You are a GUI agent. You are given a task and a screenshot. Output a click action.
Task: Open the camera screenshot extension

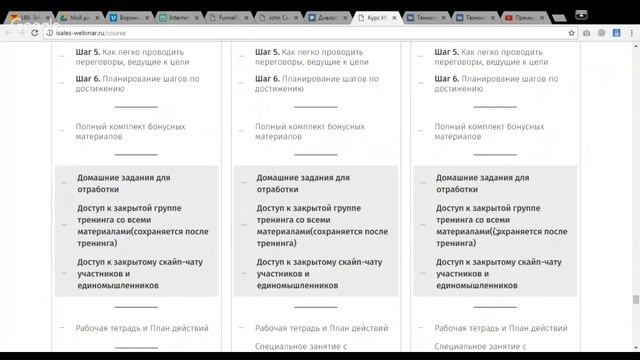click(x=587, y=33)
